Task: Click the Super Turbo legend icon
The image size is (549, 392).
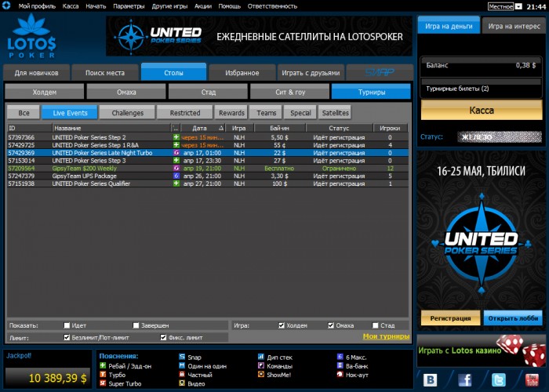Action: coord(103,383)
